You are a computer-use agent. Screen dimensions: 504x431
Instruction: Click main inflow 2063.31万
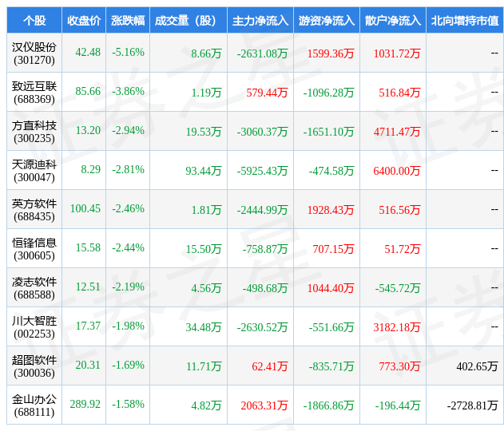tap(264, 405)
